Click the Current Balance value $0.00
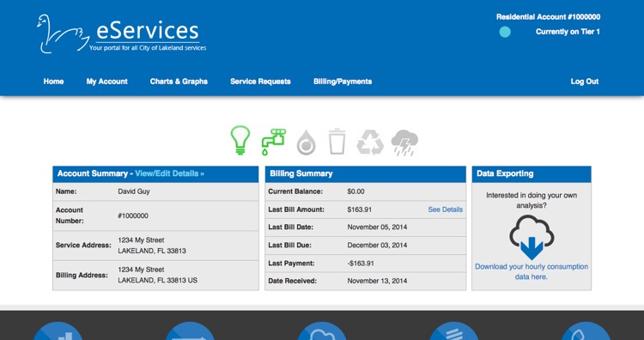The image size is (644, 340). coord(355,191)
